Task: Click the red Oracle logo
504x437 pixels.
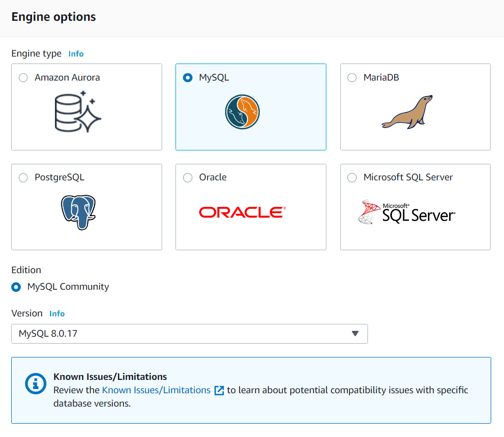Action: point(242,212)
